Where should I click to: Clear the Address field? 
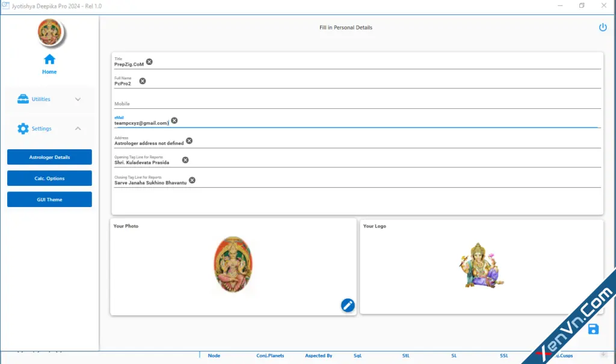point(189,141)
